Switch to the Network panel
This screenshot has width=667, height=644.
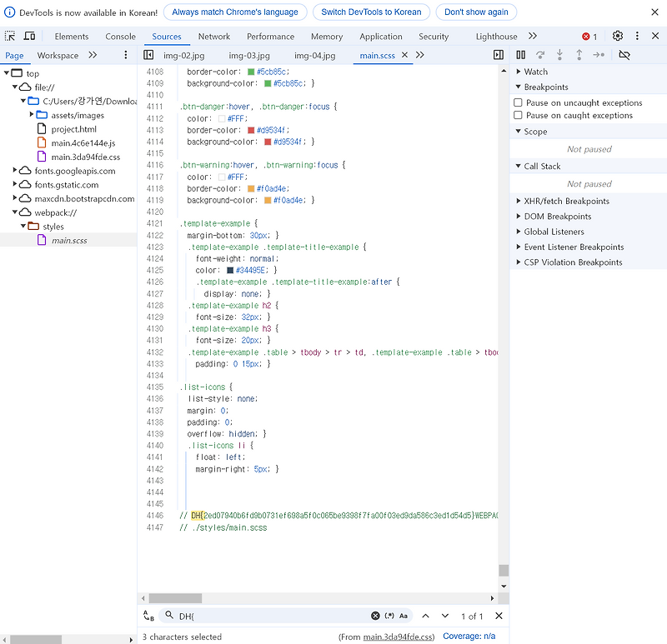coord(214,36)
